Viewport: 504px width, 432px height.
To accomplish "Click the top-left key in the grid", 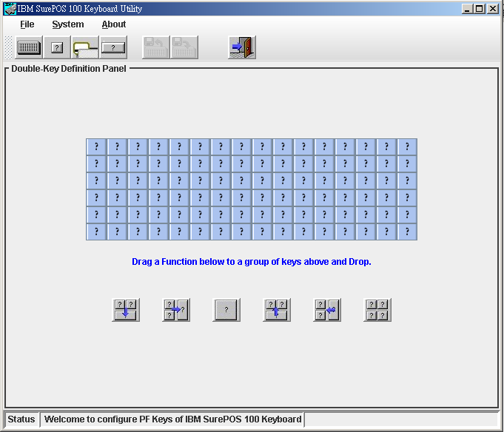I will coord(96,146).
